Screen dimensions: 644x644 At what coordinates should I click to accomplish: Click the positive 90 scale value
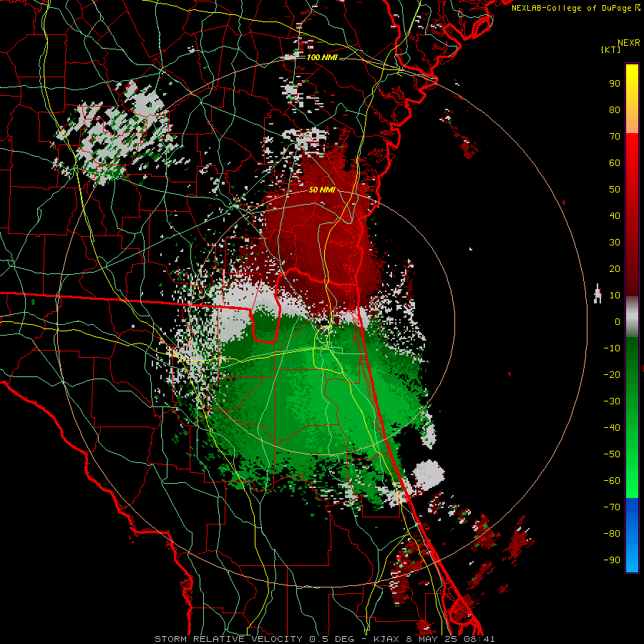coord(615,84)
